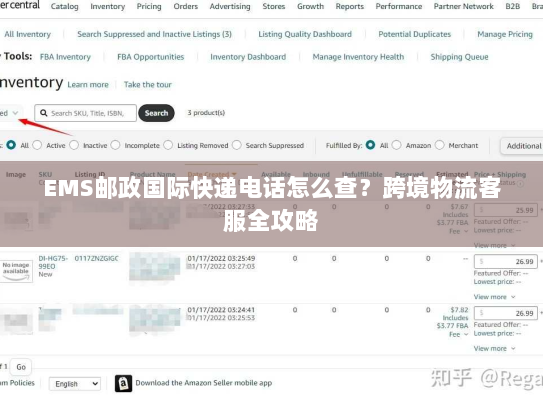The width and height of the screenshot is (543, 408).
Task: Select the Search Suppressed radio button
Action: click(x=237, y=145)
